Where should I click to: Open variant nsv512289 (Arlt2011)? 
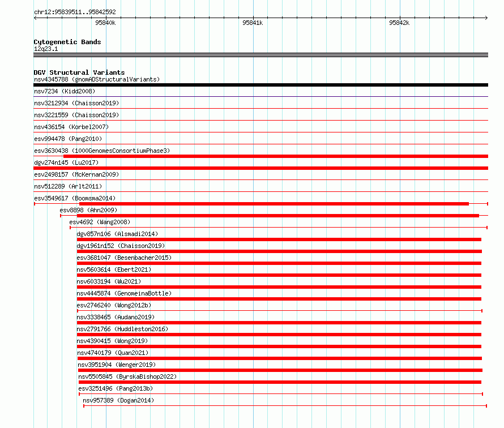click(x=68, y=186)
